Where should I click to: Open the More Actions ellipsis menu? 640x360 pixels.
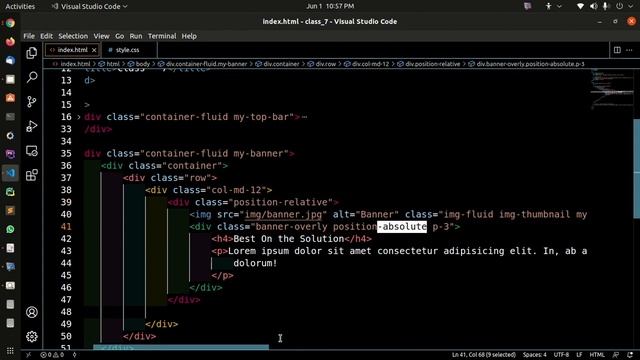(629, 50)
